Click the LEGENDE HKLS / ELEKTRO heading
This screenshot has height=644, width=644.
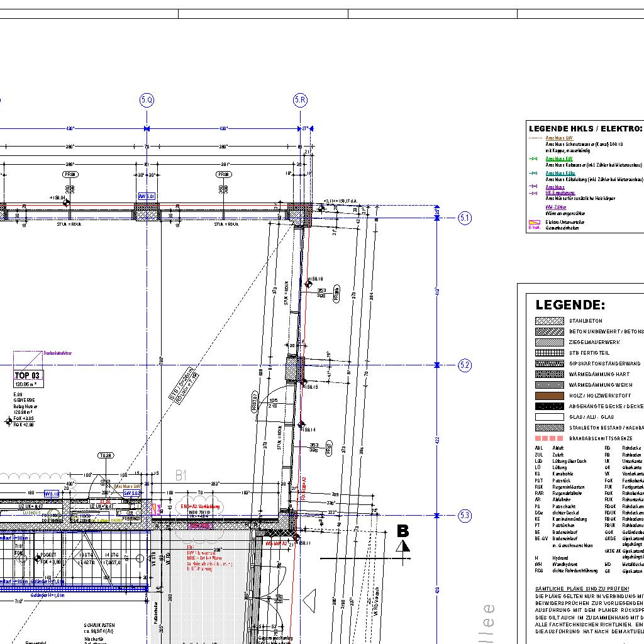(x=585, y=128)
